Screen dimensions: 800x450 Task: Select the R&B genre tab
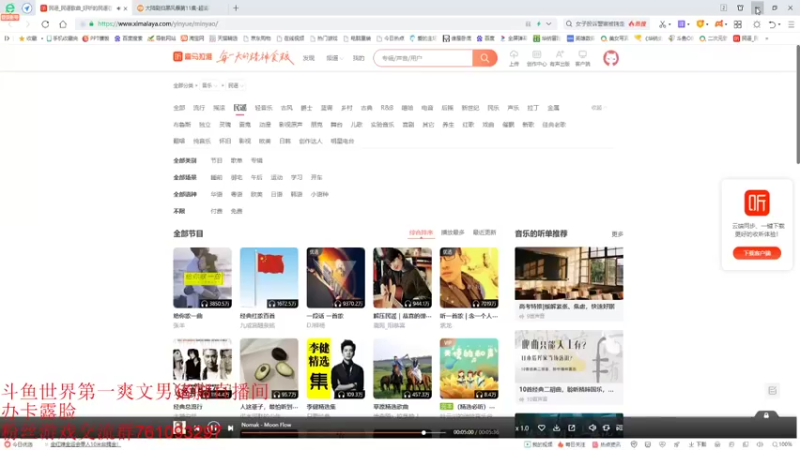click(x=387, y=108)
